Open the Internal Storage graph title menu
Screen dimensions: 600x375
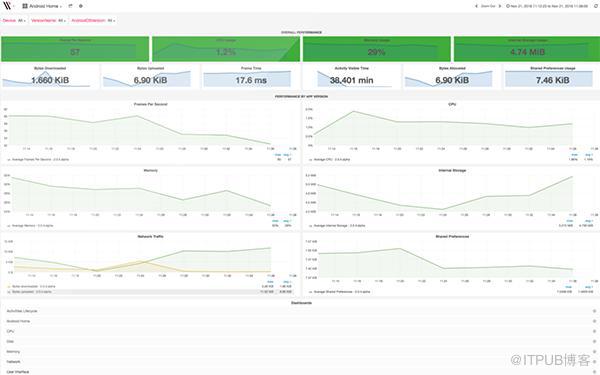(452, 170)
